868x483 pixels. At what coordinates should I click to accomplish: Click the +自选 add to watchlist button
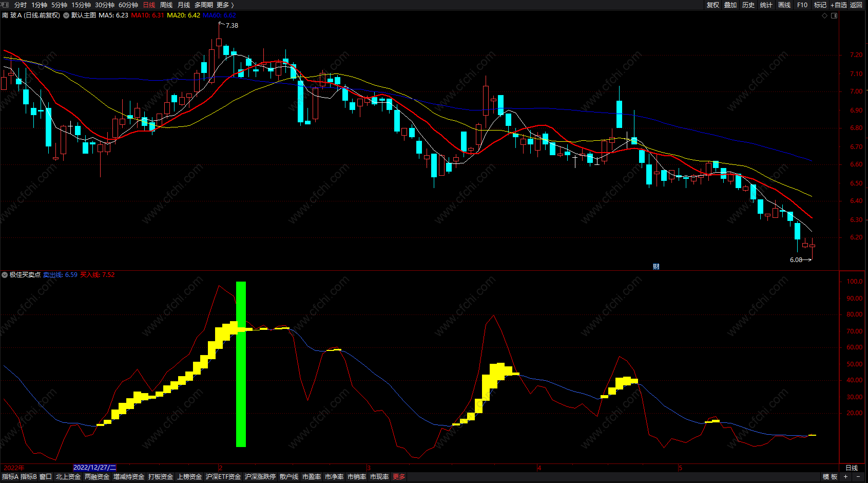(x=839, y=5)
